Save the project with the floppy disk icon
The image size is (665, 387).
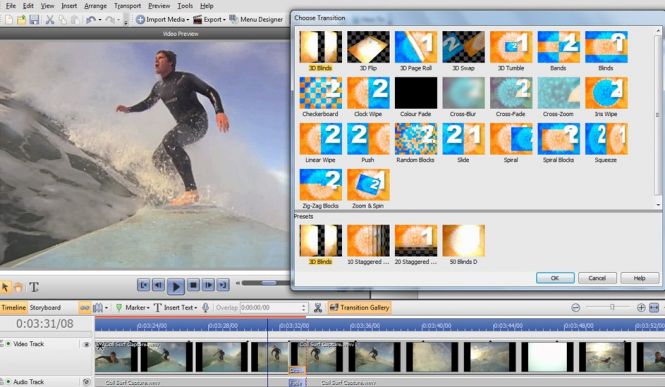pyautogui.click(x=34, y=19)
